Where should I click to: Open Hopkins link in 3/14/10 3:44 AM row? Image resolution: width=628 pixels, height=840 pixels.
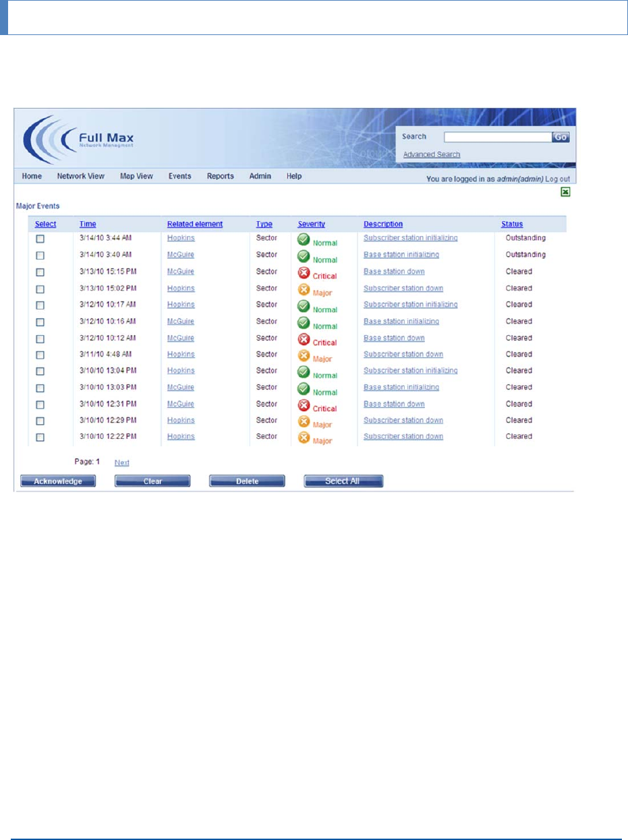tap(181, 238)
